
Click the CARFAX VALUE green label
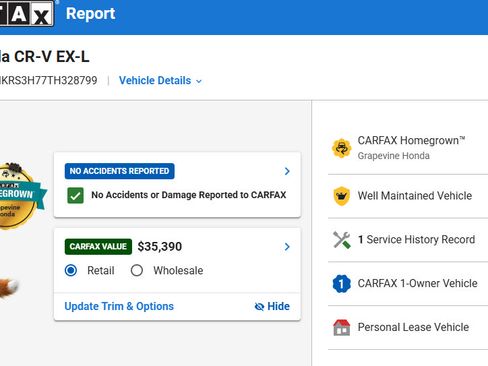point(98,247)
